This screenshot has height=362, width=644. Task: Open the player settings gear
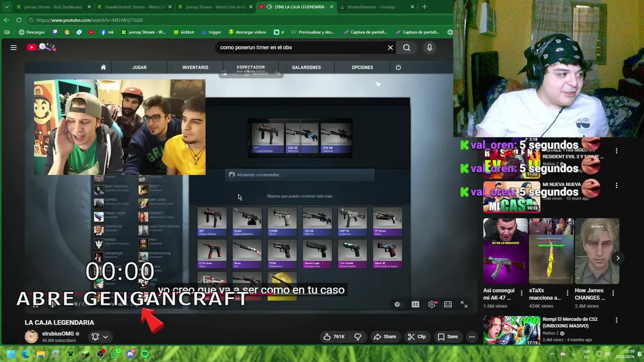coord(432,304)
